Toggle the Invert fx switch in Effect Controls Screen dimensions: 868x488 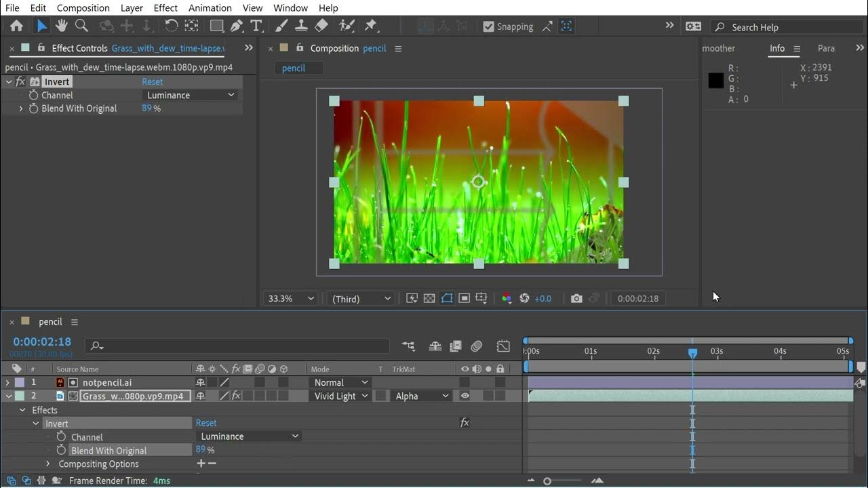pyautogui.click(x=20, y=81)
